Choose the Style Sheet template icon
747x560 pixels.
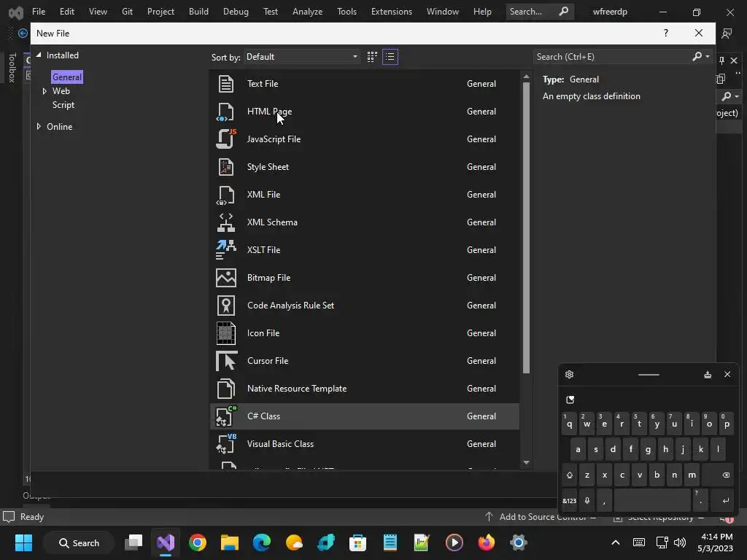[226, 167]
